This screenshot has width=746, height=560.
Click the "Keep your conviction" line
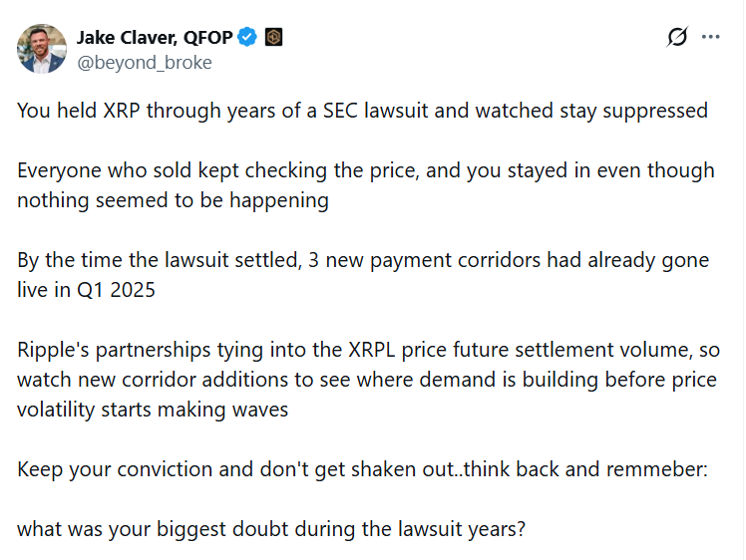[x=362, y=470]
